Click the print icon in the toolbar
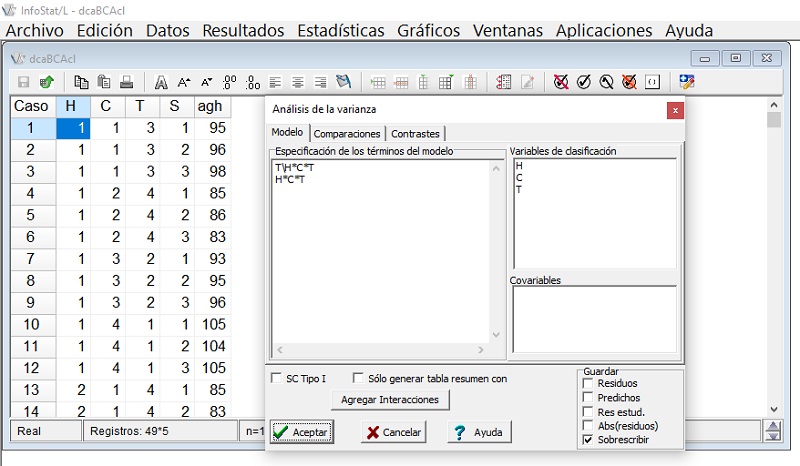Image resolution: width=800 pixels, height=466 pixels. pyautogui.click(x=126, y=82)
